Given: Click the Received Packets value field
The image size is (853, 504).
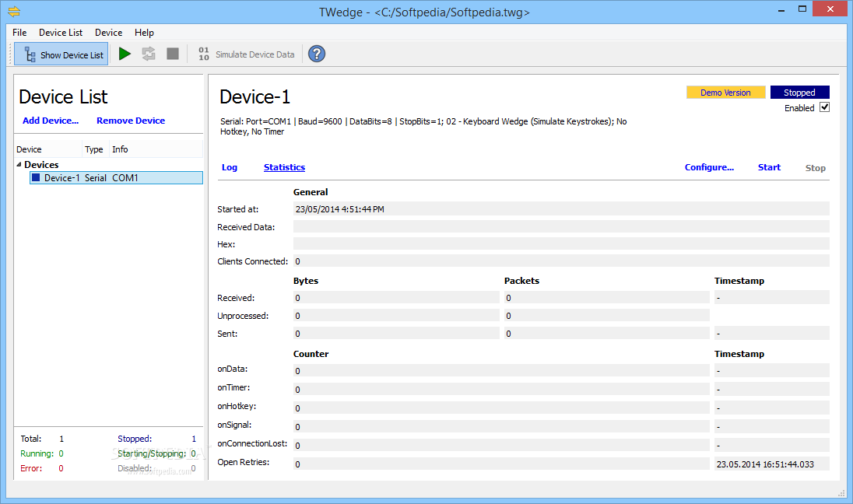Looking at the screenshot, I should (x=606, y=297).
